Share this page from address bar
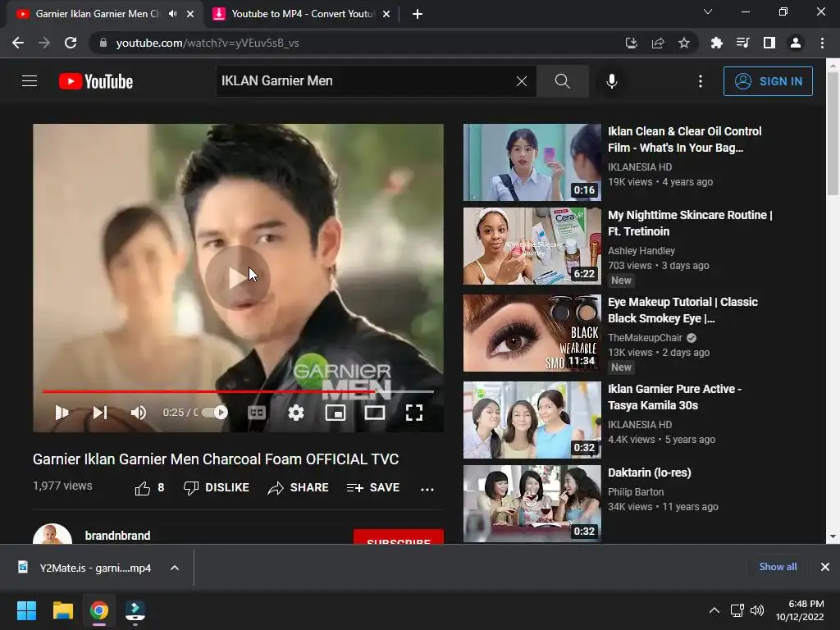Screen dimensions: 840x630 coord(657,43)
